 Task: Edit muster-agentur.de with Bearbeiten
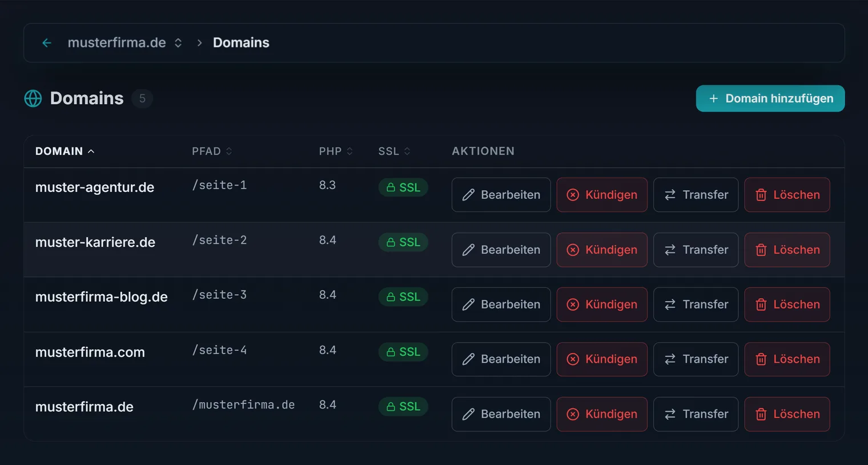pyautogui.click(x=501, y=195)
